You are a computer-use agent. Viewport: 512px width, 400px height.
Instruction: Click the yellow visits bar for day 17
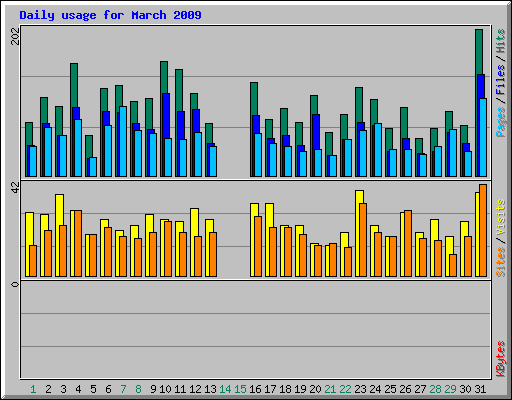(270, 215)
